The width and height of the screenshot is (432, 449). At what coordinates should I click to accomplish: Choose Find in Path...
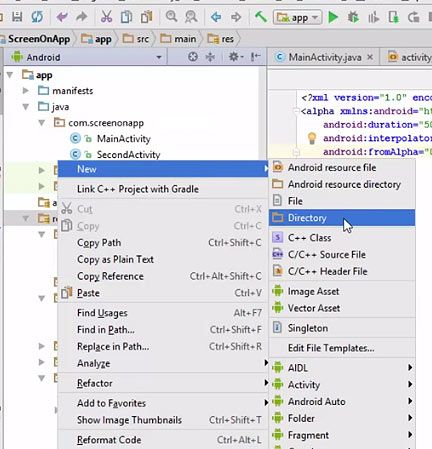(x=163, y=330)
